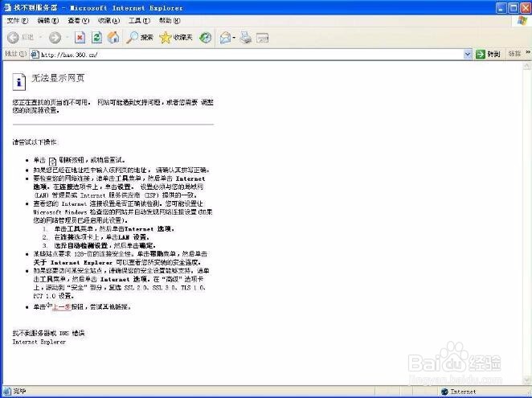Open the 工具(T) menu

139,21
